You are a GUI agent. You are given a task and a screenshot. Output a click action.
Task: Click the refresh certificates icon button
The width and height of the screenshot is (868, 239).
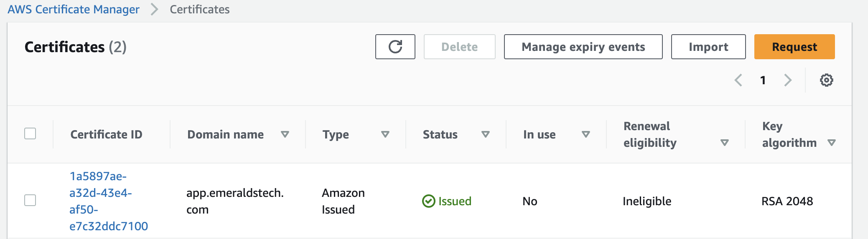click(x=395, y=47)
